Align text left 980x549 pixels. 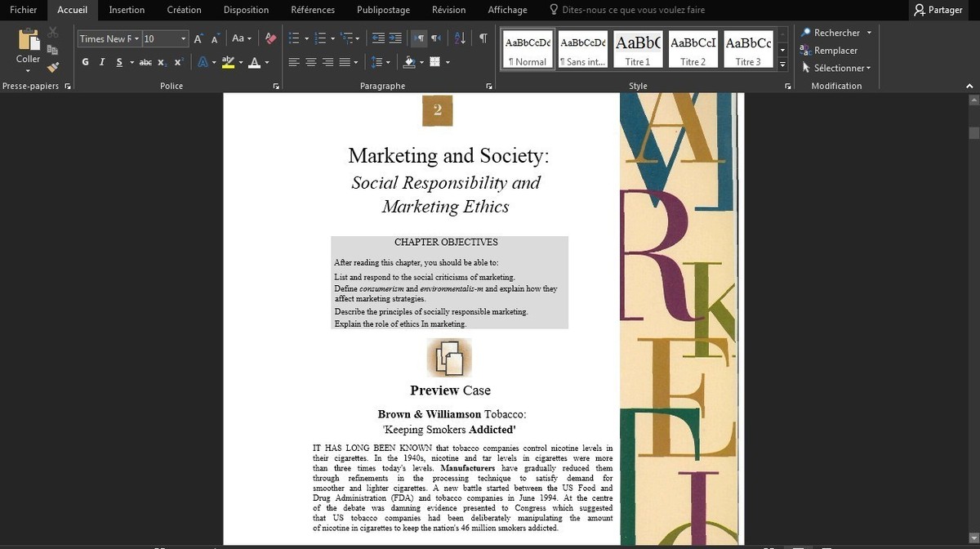(x=294, y=62)
